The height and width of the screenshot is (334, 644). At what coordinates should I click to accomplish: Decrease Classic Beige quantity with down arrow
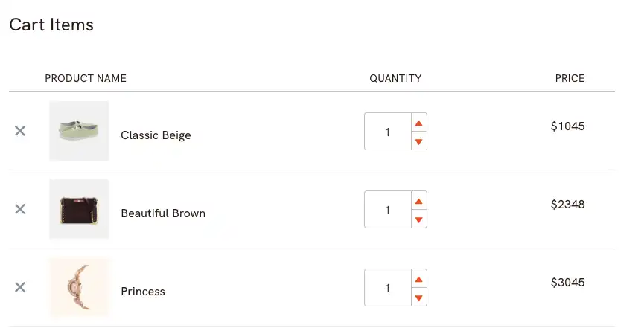coord(419,141)
